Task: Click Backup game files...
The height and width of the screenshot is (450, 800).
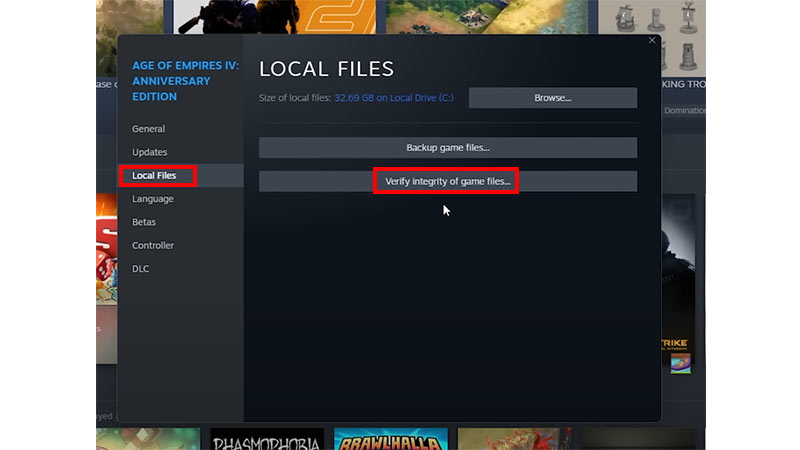Action: point(448,147)
